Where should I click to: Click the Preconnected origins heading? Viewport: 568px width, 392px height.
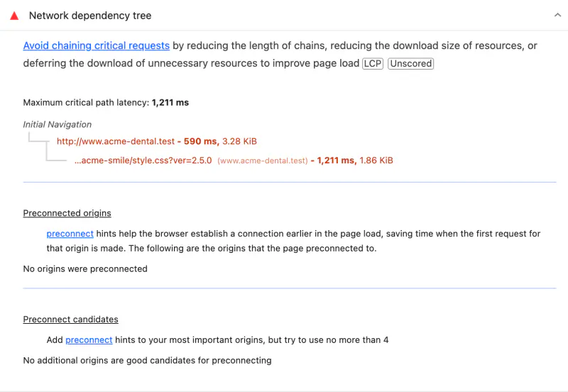[67, 213]
